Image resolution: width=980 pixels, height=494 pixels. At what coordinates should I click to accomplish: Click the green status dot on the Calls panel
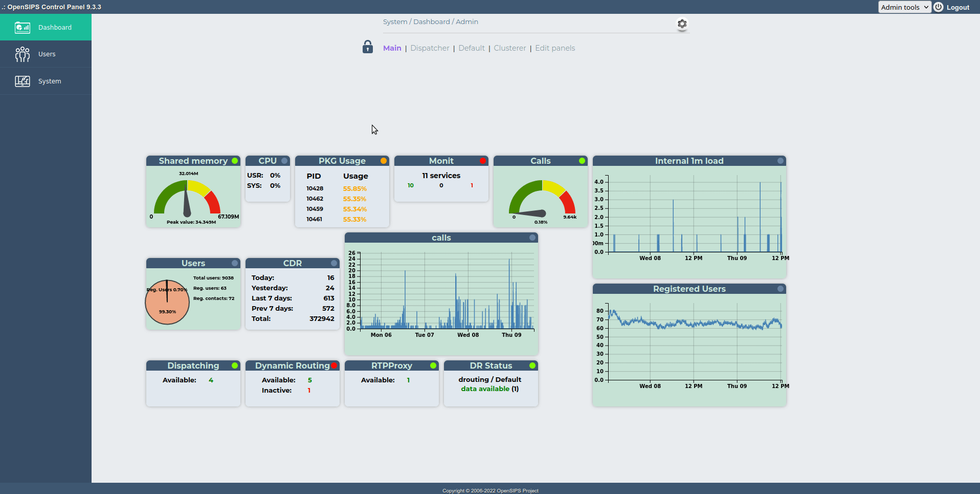click(x=582, y=160)
